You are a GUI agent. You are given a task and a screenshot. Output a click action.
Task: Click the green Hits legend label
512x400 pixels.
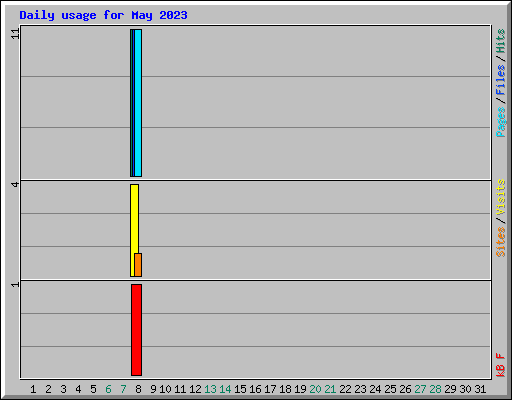(501, 41)
